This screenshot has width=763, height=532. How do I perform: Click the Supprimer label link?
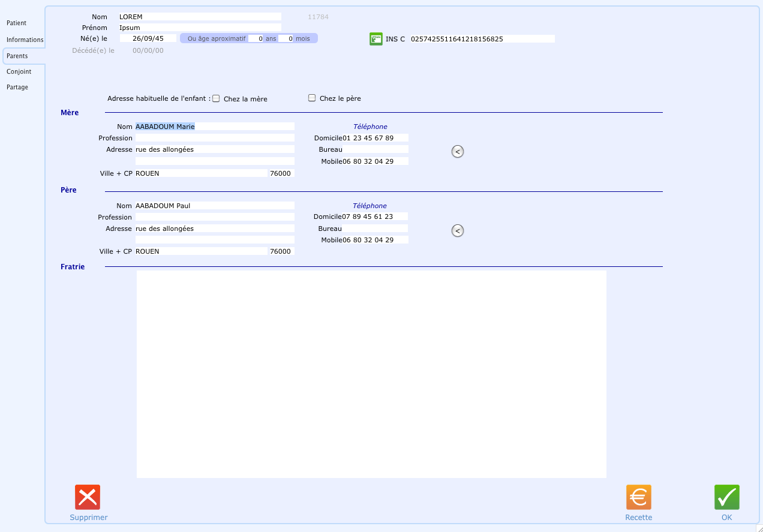(x=89, y=518)
